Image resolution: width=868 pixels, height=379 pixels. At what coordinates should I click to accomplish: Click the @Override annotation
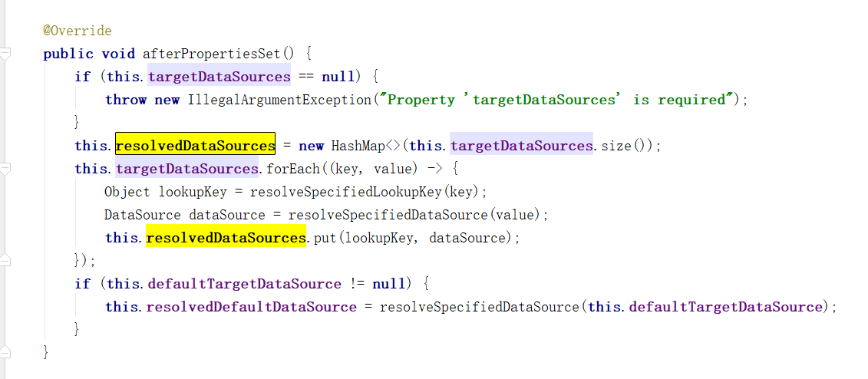(x=78, y=31)
